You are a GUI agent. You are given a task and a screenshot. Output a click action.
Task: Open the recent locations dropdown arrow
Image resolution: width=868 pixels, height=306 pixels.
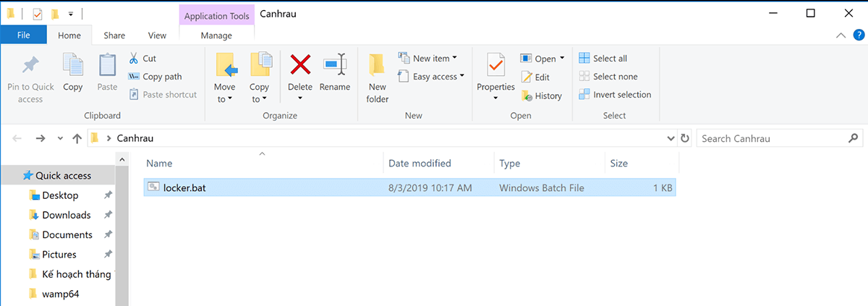pyautogui.click(x=59, y=138)
